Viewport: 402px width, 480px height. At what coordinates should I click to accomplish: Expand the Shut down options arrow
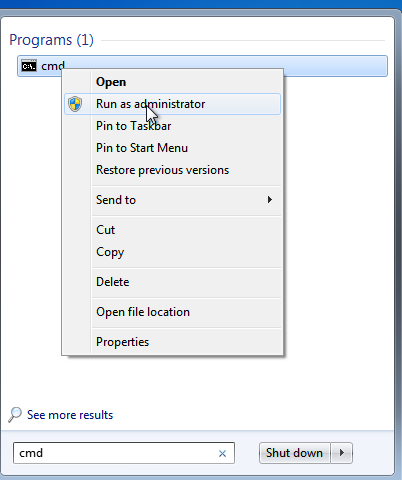(342, 453)
